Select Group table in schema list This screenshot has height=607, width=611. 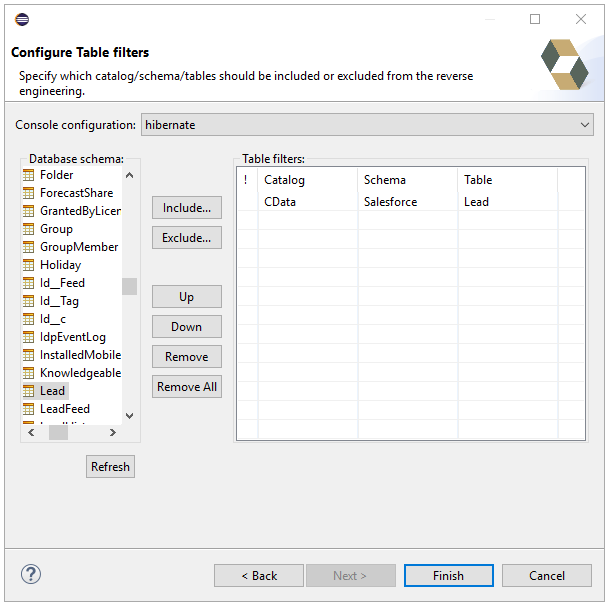[56, 229]
